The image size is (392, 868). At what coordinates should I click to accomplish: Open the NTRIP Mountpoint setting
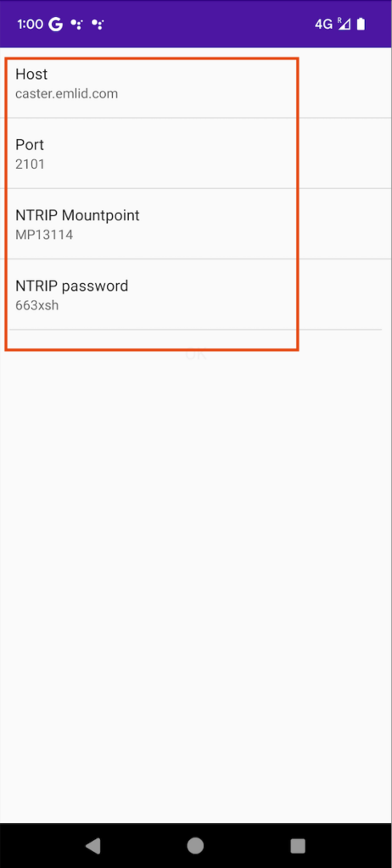pyautogui.click(x=196, y=224)
